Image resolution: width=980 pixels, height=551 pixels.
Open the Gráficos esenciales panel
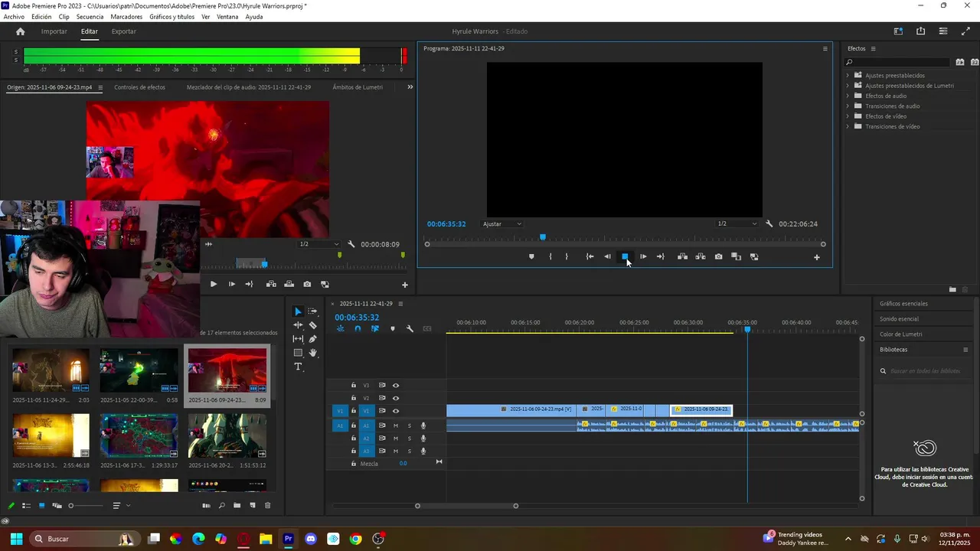(x=903, y=304)
